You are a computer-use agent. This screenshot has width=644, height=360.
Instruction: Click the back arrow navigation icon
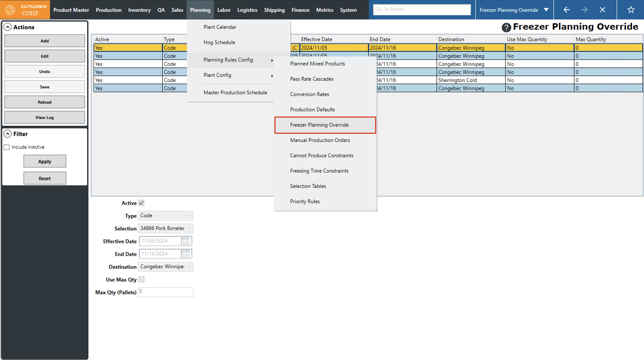point(567,10)
